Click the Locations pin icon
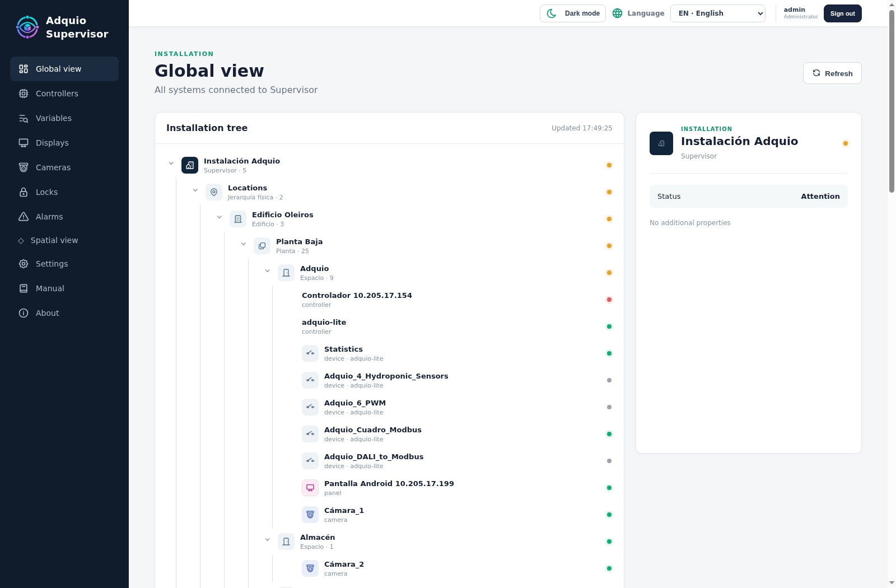The image size is (896, 588). pyautogui.click(x=214, y=192)
